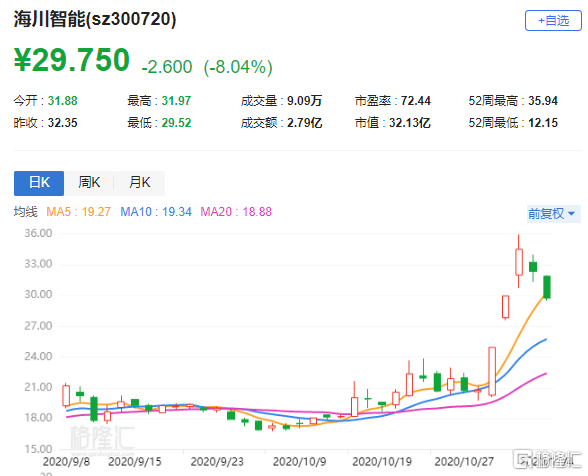Screen dimensions: 588x476
Task: Click the 2020/10/19 date axis label
Action: click(x=382, y=461)
